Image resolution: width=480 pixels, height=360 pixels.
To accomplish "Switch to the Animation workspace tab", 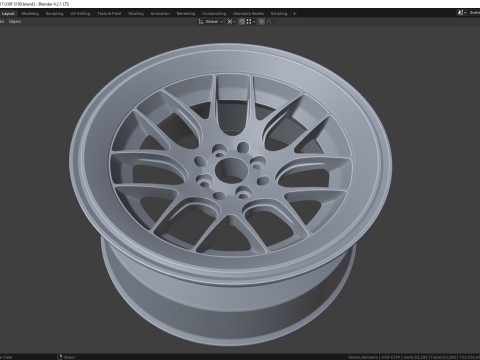I will [x=160, y=14].
